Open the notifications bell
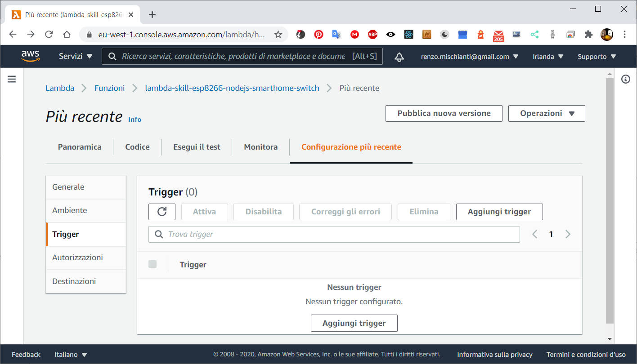The width and height of the screenshot is (637, 364). (x=399, y=56)
